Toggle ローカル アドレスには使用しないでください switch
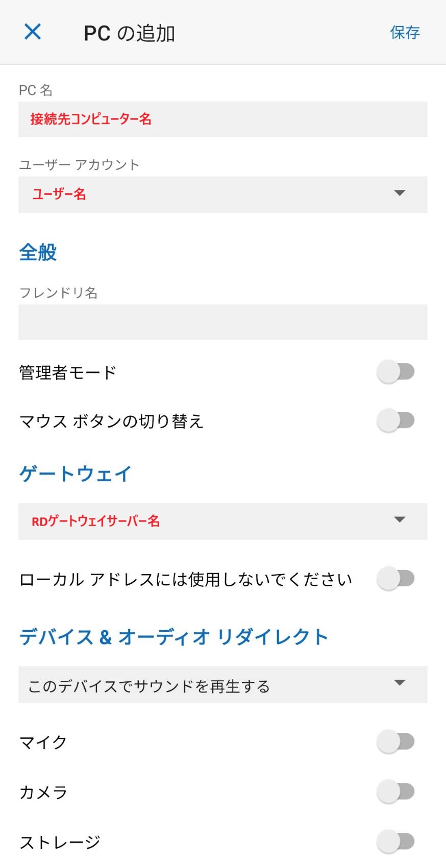This screenshot has width=446, height=868. [395, 579]
